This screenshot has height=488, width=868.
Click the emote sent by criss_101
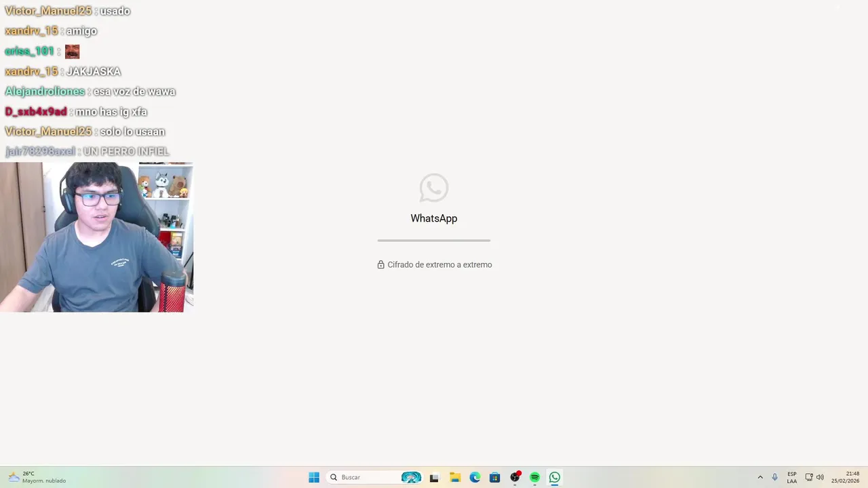73,52
